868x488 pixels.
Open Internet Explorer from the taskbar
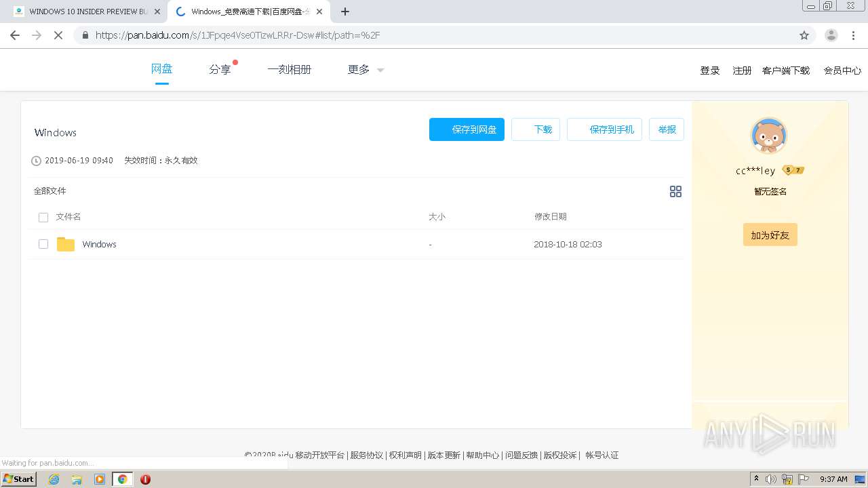tap(54, 479)
